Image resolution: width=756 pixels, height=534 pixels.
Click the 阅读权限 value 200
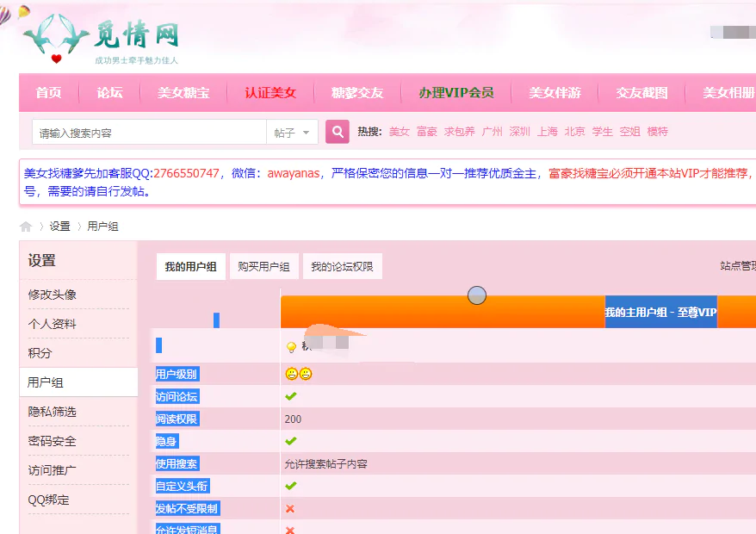click(x=293, y=419)
